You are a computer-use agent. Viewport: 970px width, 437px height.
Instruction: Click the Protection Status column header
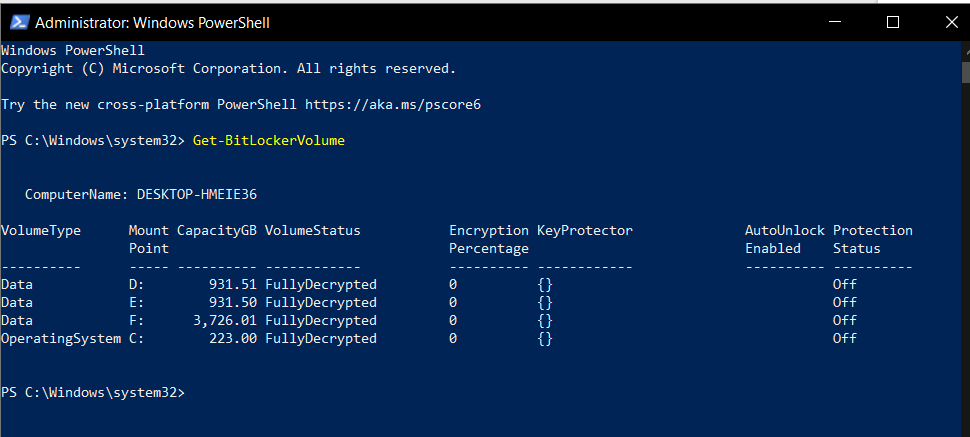(872, 239)
